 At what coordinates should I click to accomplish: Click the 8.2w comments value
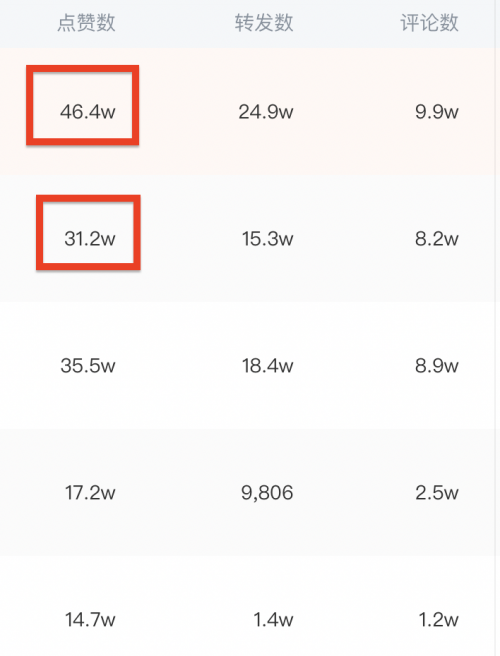[x=437, y=239]
